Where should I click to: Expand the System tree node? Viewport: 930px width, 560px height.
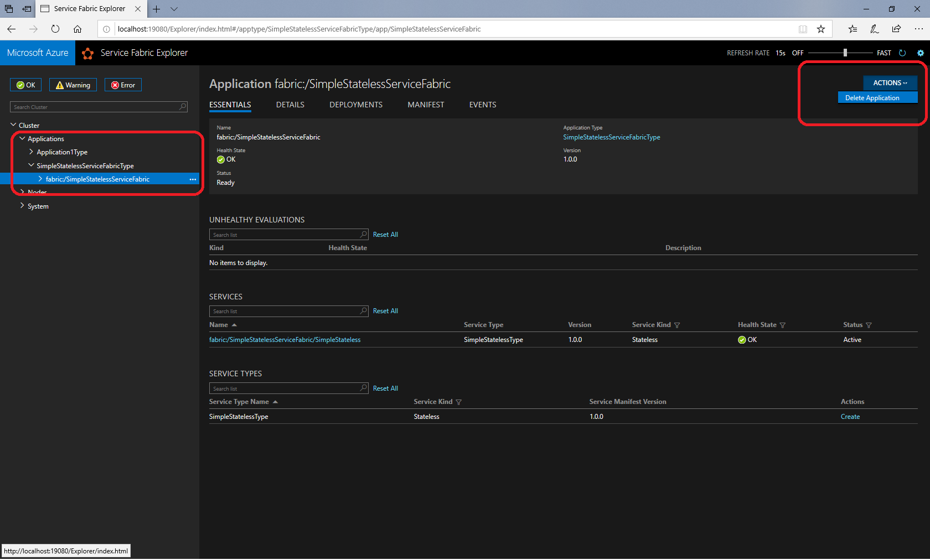[x=22, y=206]
